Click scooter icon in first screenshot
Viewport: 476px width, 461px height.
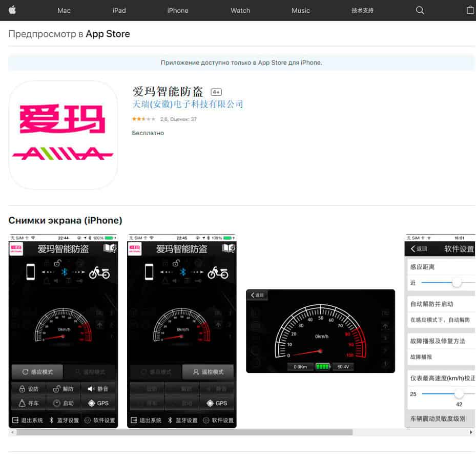tap(99, 273)
